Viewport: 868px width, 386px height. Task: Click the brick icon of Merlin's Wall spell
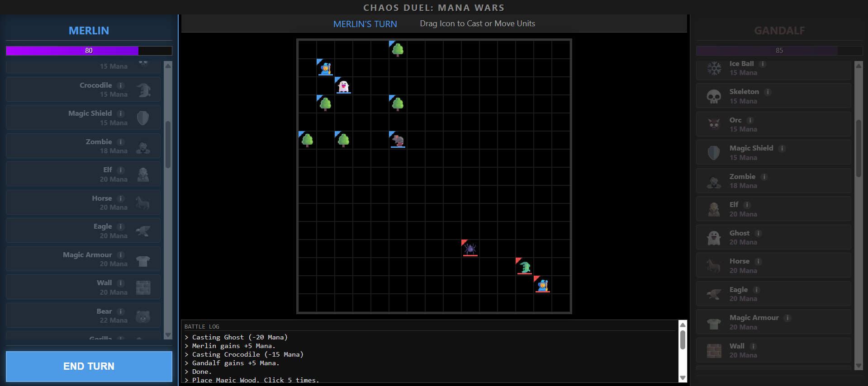point(143,287)
